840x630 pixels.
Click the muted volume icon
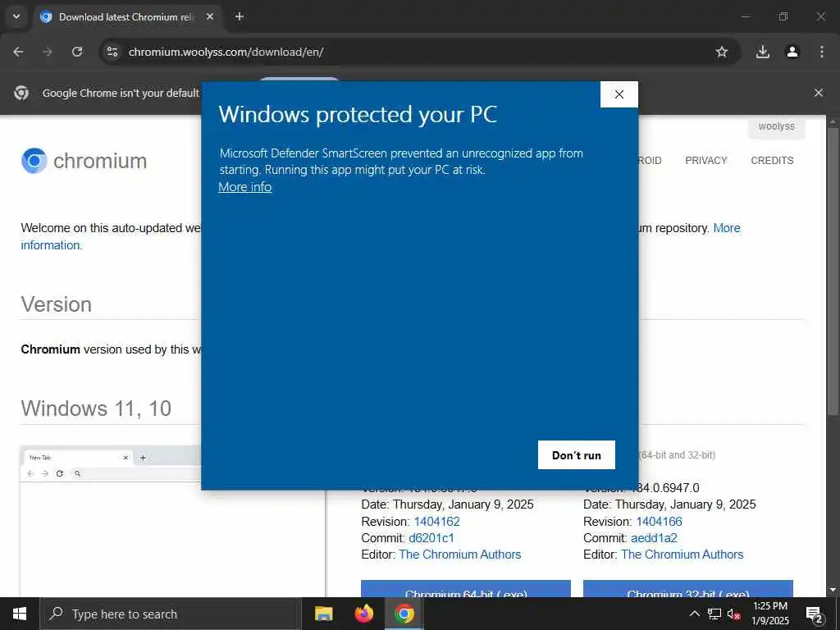(733, 614)
